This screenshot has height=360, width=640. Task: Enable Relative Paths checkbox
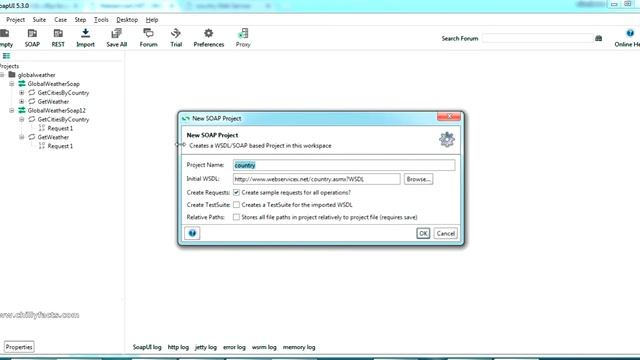coord(236,217)
